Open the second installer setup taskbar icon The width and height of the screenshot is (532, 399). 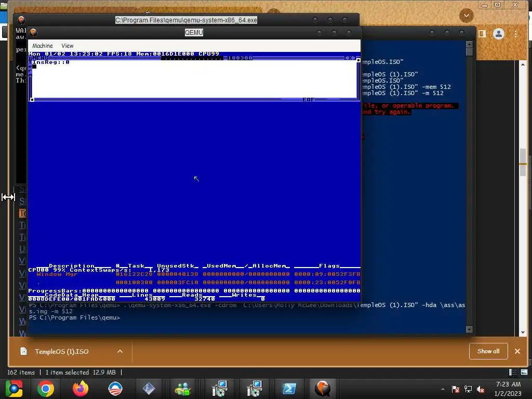[255, 389]
